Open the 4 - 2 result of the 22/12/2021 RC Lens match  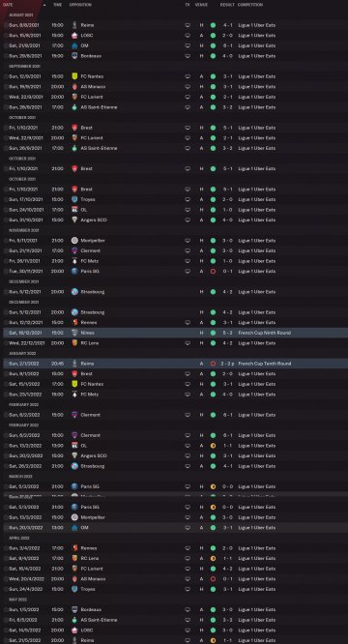click(227, 343)
